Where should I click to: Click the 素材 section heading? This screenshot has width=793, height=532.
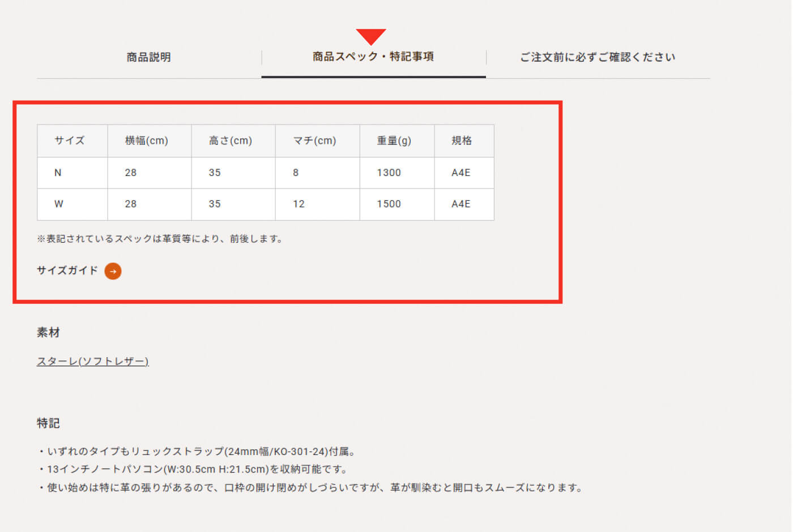(48, 333)
